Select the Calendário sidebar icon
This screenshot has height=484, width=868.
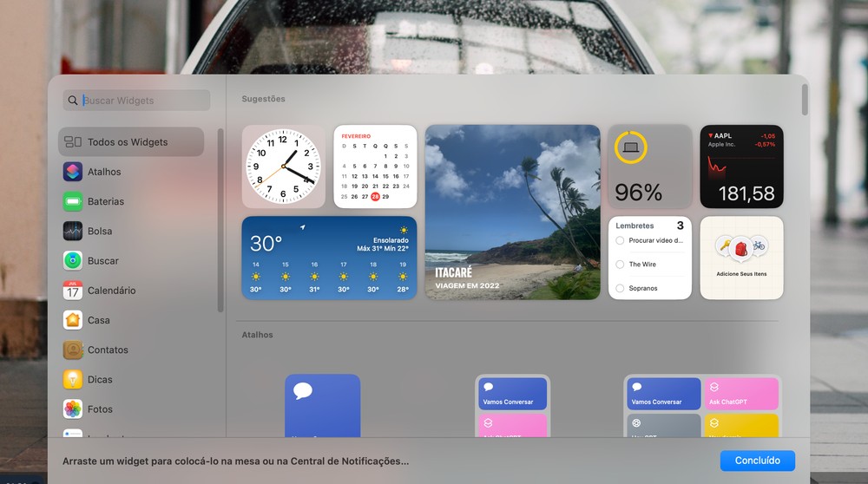[x=73, y=291]
